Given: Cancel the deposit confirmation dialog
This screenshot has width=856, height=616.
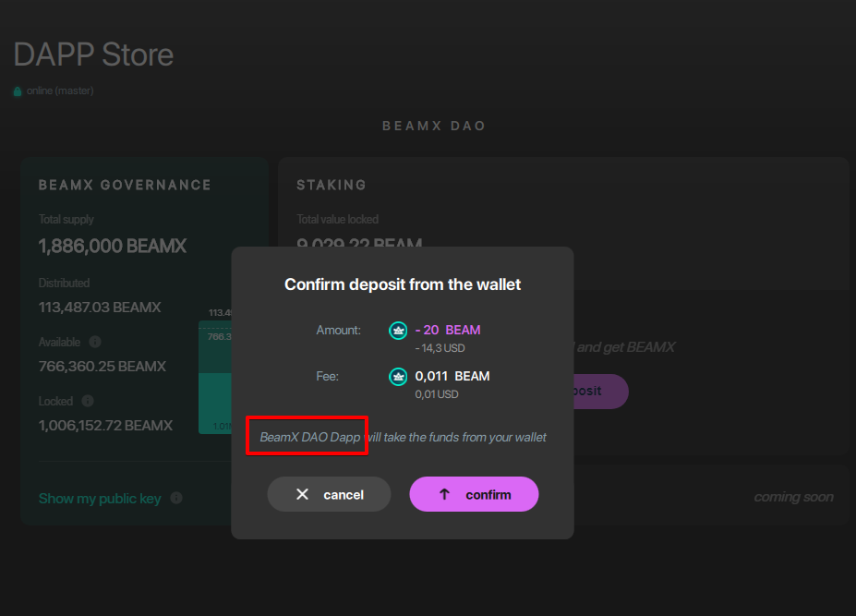Looking at the screenshot, I should coord(329,493).
